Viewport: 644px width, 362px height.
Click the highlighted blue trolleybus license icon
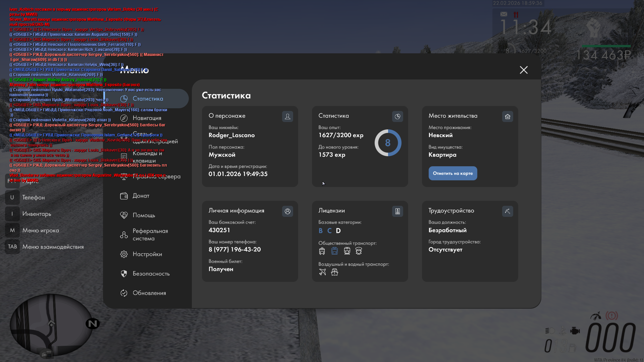click(334, 251)
